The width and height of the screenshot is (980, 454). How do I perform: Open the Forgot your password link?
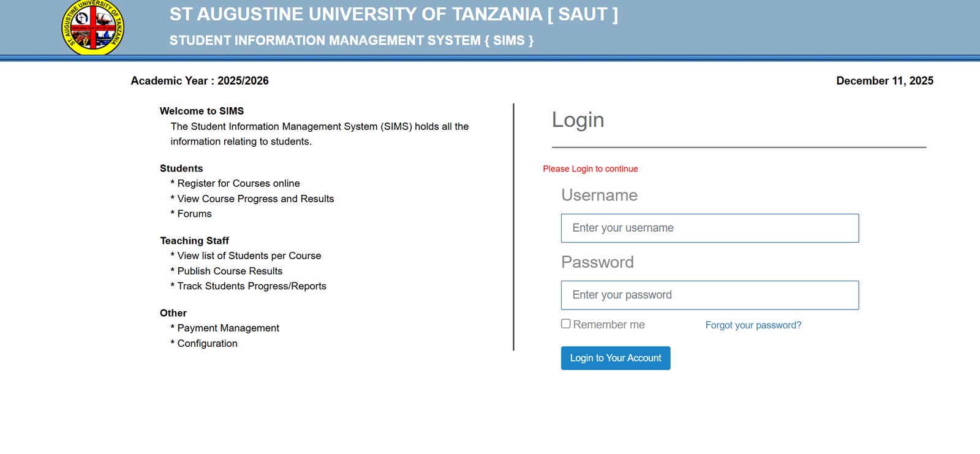(x=753, y=325)
